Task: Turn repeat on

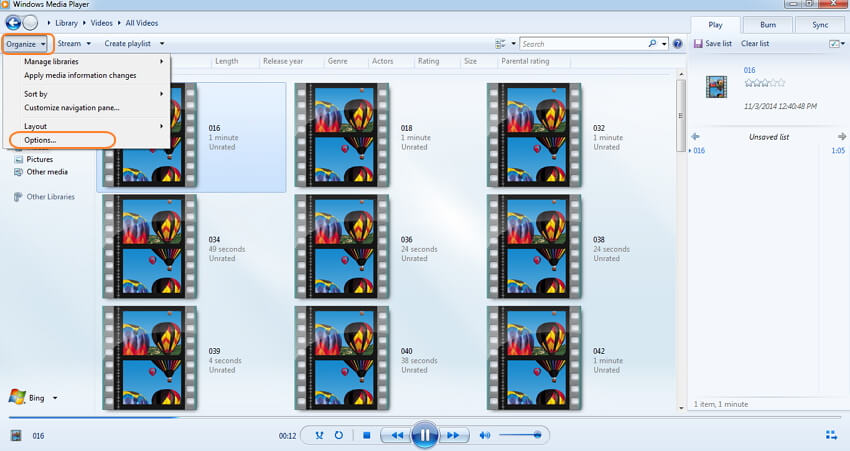Action: click(339, 435)
